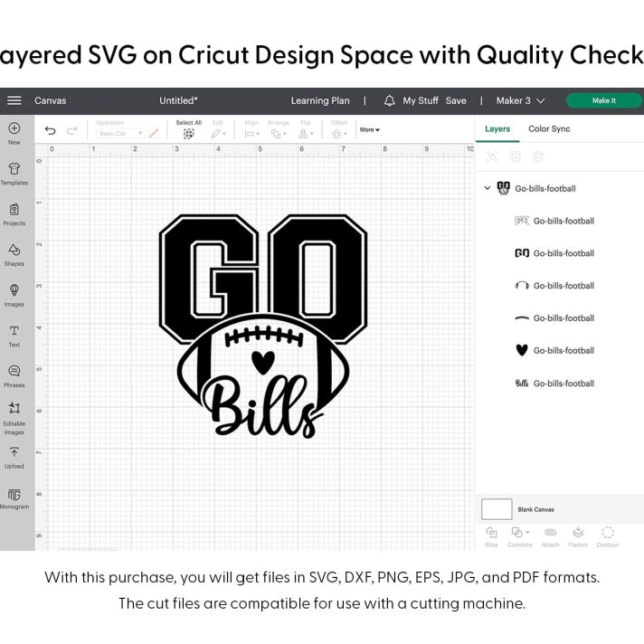Open the Projects panel
Screen dimensions: 644x644
coord(14,214)
